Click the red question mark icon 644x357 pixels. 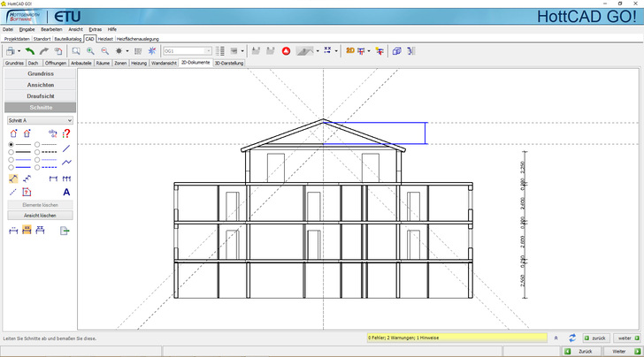coord(66,133)
